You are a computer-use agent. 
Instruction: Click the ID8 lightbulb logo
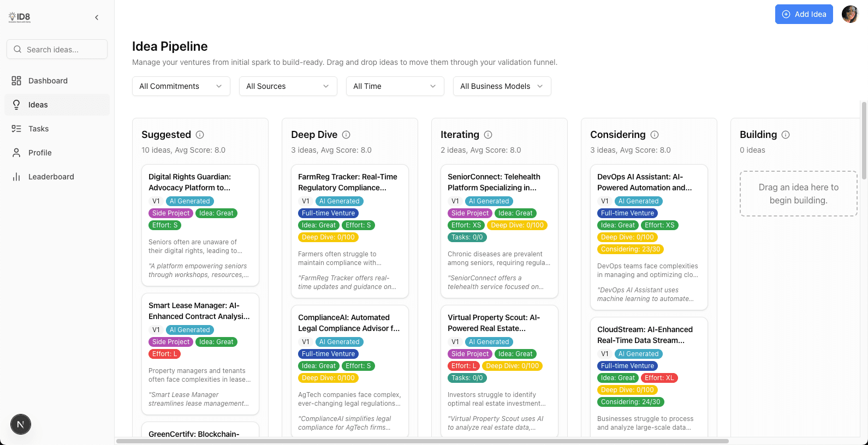click(20, 17)
